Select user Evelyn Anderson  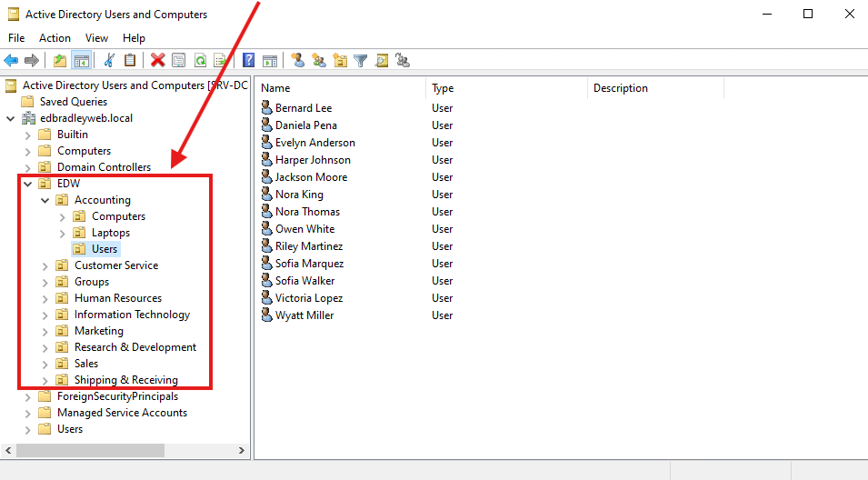[x=315, y=143]
